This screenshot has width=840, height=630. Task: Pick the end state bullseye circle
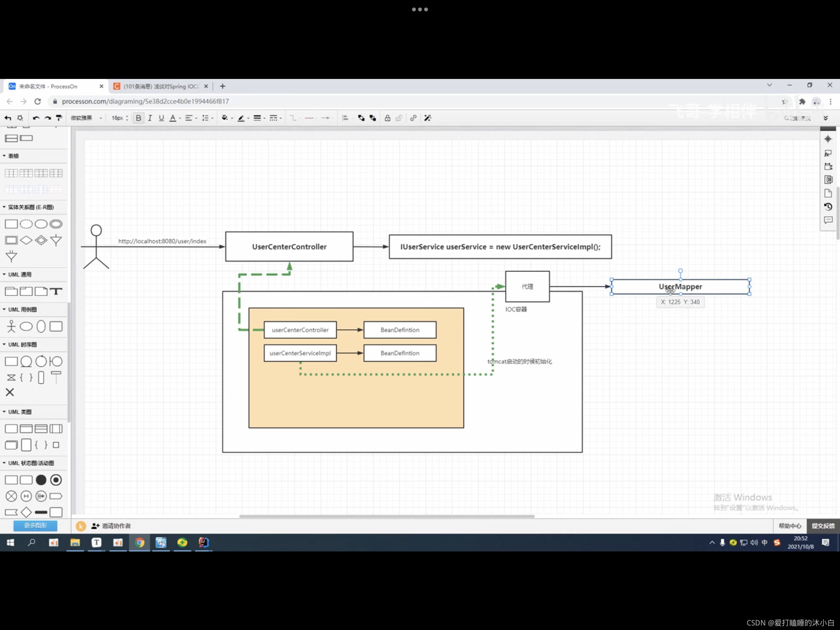coord(56,480)
